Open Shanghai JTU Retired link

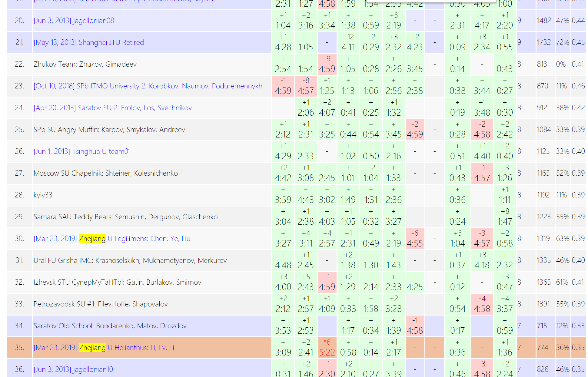(88, 42)
